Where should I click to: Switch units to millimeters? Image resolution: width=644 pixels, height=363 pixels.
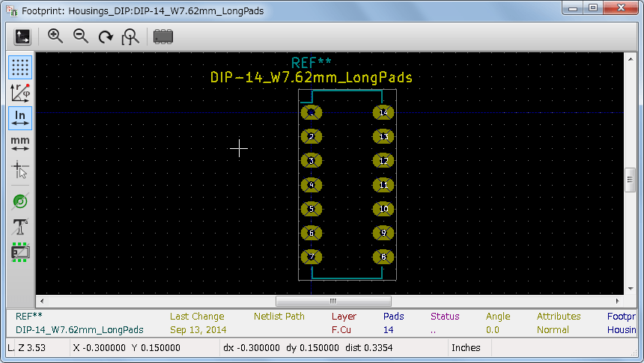tap(20, 144)
